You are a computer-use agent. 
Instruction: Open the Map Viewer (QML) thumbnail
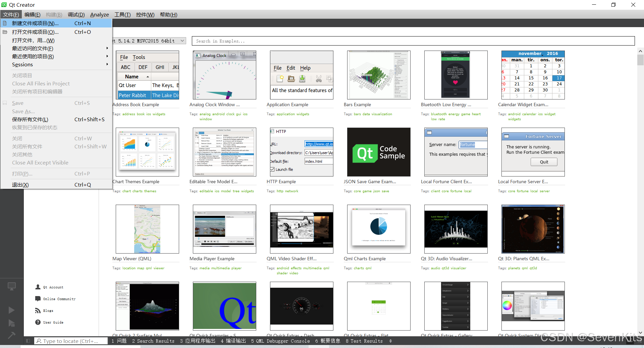click(147, 229)
